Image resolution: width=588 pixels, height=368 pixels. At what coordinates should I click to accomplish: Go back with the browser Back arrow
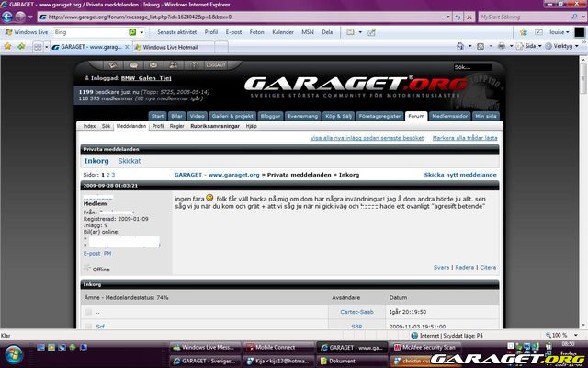tap(7, 17)
